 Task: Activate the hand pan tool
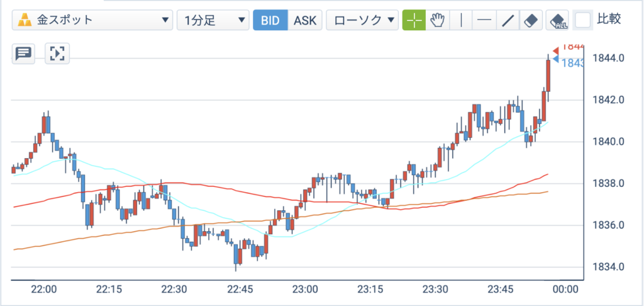pyautogui.click(x=438, y=20)
